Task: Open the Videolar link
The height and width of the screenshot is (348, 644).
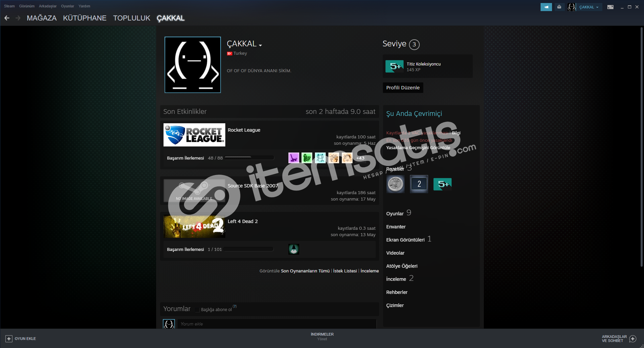Action: [x=395, y=253]
